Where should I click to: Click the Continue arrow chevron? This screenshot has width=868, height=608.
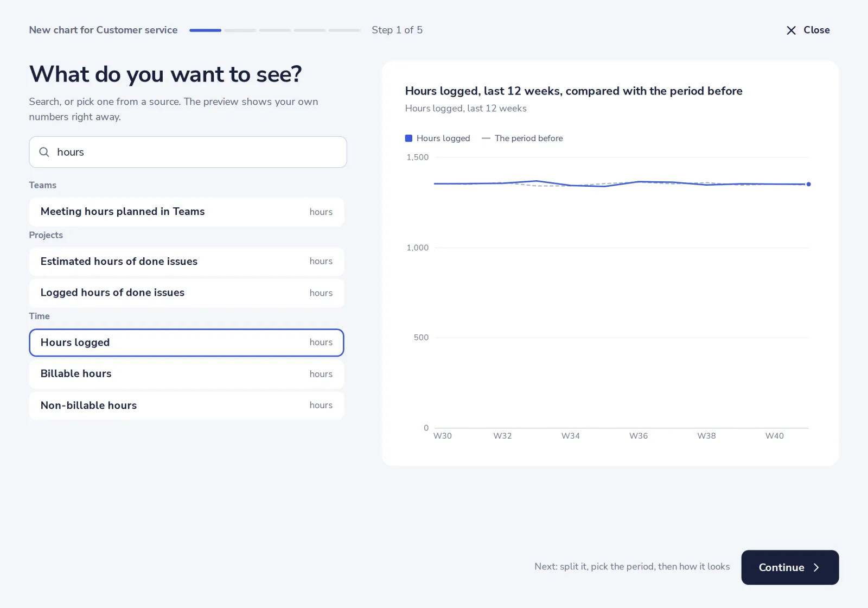coord(816,567)
